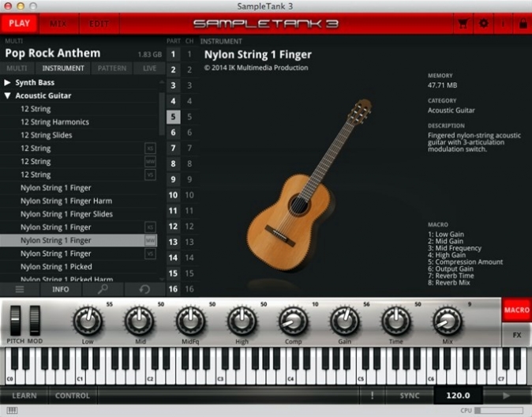Expand the Synth Bass category
Viewport: 532px width, 417px height.
click(7, 82)
